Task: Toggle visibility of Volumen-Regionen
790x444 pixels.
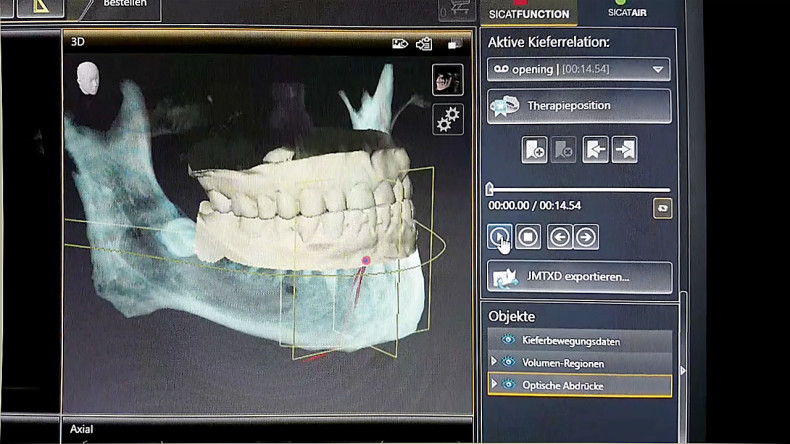Action: coord(509,362)
